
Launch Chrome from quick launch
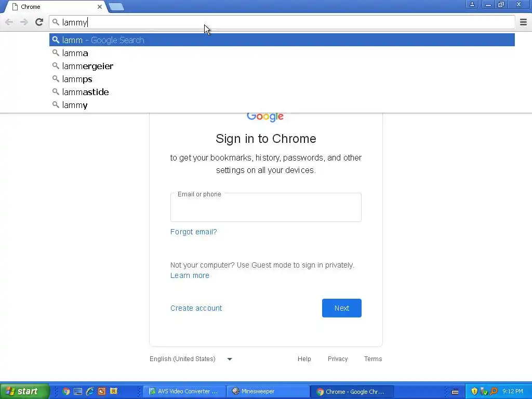[66, 391]
